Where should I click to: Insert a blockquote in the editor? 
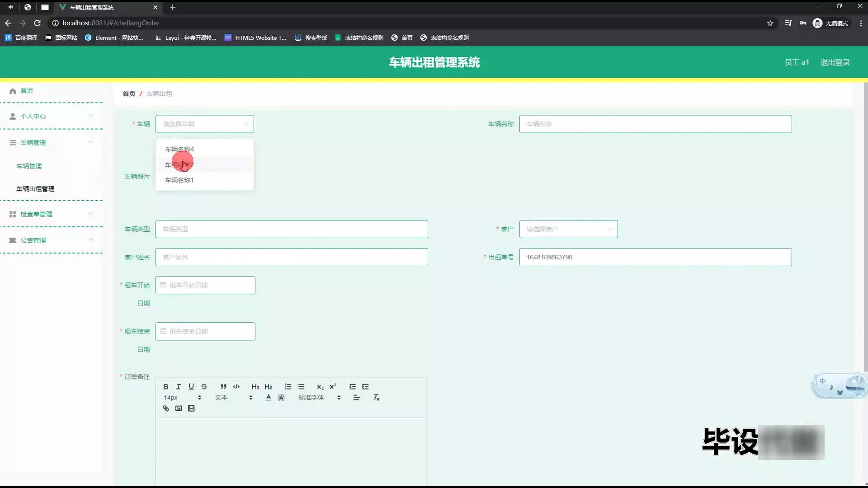click(223, 387)
